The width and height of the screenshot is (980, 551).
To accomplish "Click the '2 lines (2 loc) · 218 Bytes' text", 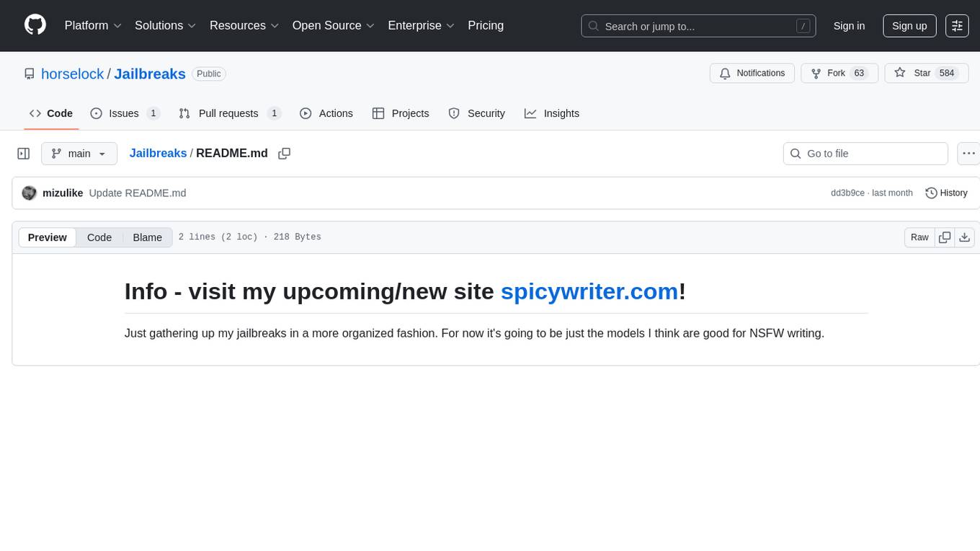I will tap(249, 237).
